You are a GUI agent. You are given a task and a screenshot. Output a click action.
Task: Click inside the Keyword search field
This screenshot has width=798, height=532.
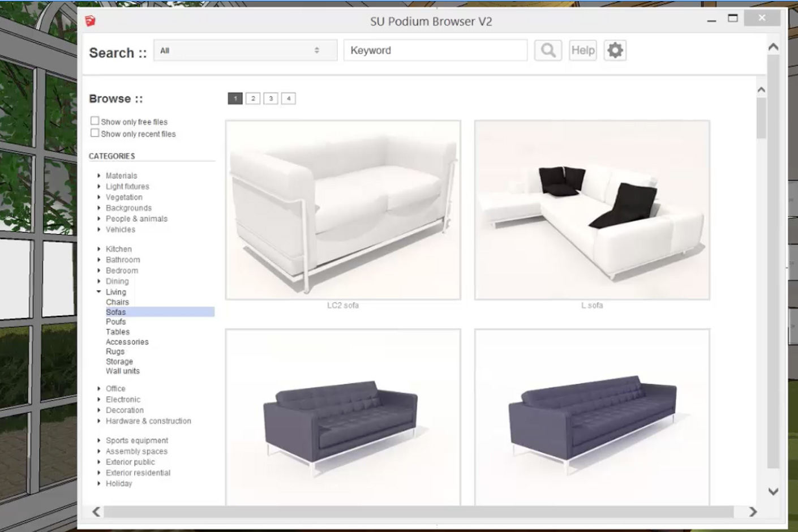[435, 50]
